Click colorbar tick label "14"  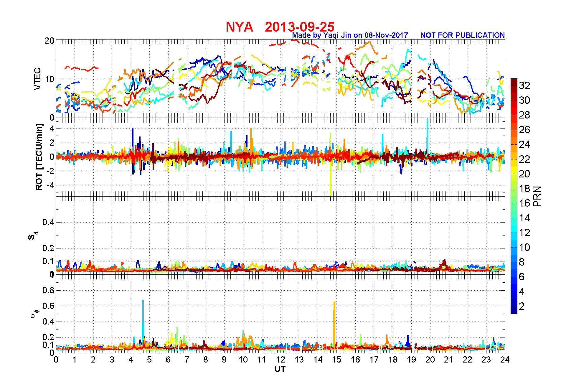[x=524, y=218]
